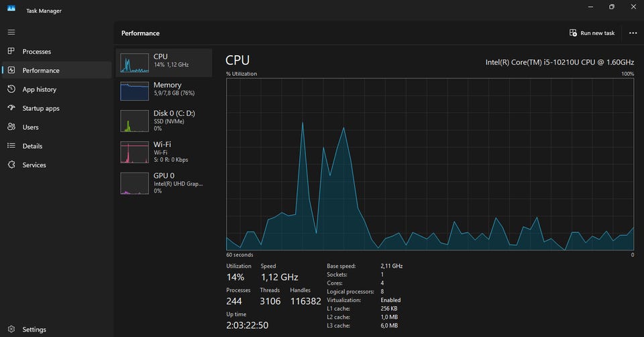Click the Details list icon
This screenshot has width=644, height=337.
click(x=11, y=146)
